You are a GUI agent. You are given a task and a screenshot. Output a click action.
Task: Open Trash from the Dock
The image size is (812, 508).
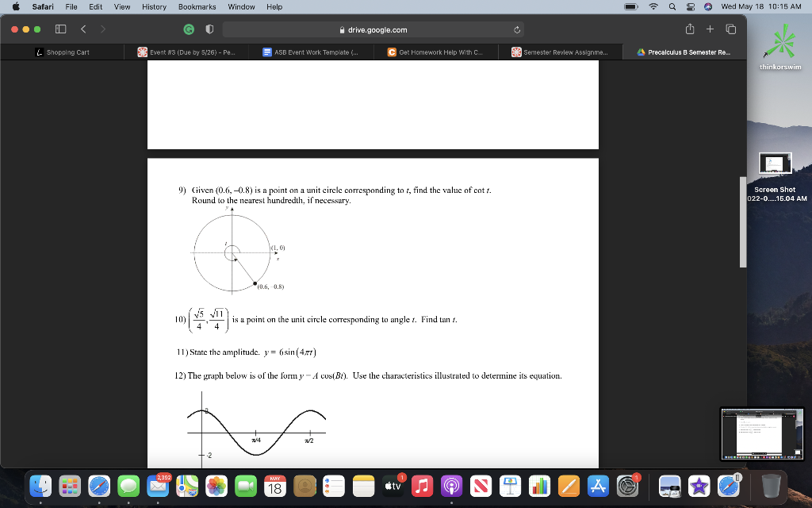pos(771,487)
